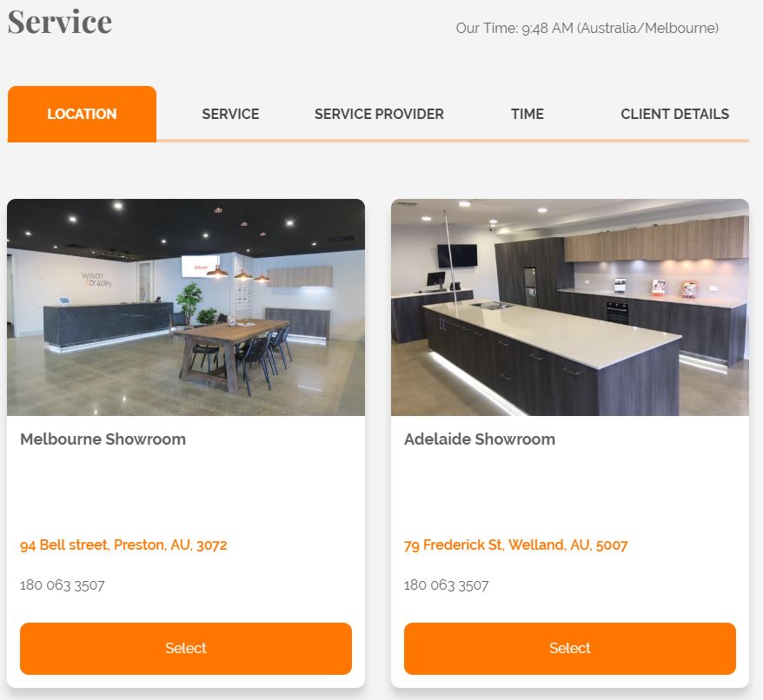Click the Melbourne Showroom reception photo
Viewport: 763px width, 700px height.
point(186,307)
